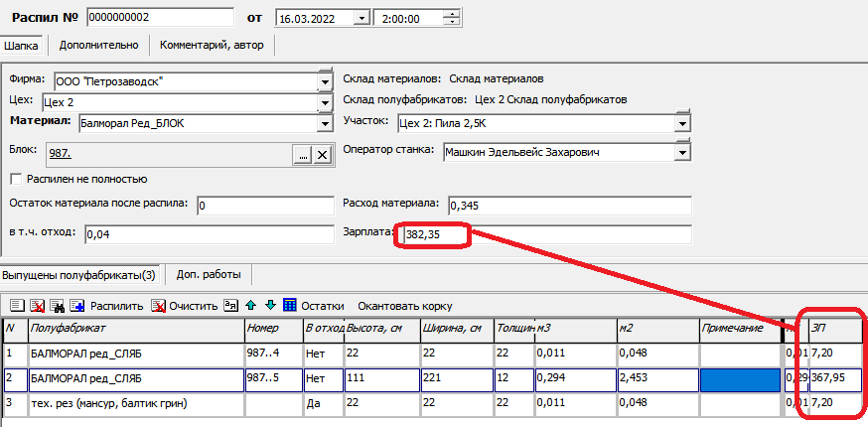Click the add new row icon

pyautogui.click(x=17, y=306)
